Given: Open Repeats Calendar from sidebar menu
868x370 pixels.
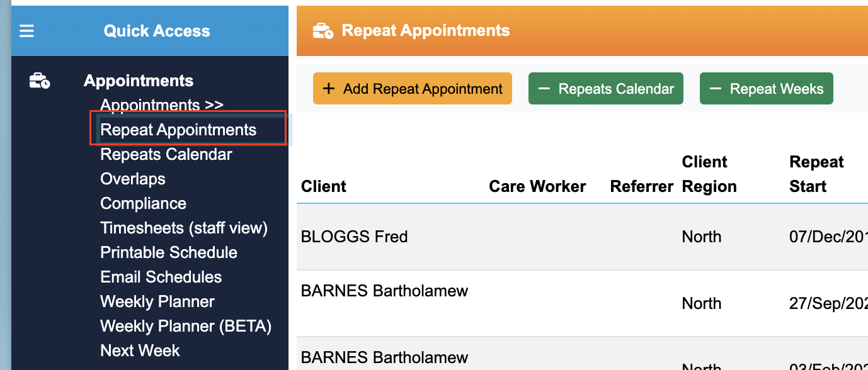Looking at the screenshot, I should tap(166, 154).
